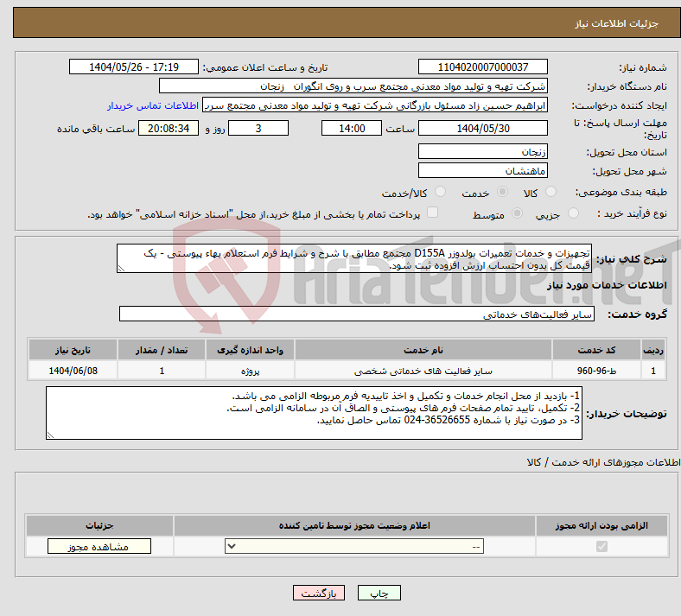Click service code cell ط-96-960
Image resolution: width=681 pixels, height=616 pixels.
tap(597, 371)
